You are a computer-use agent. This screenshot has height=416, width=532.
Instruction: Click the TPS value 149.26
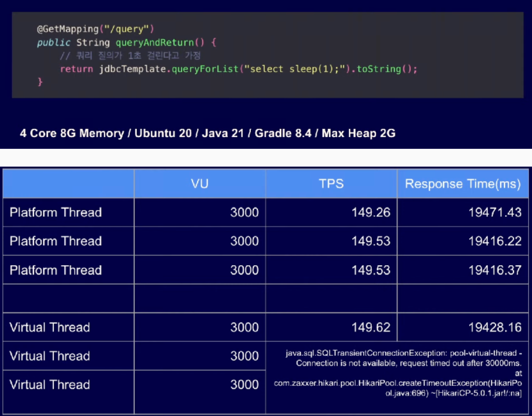pyautogui.click(x=371, y=212)
